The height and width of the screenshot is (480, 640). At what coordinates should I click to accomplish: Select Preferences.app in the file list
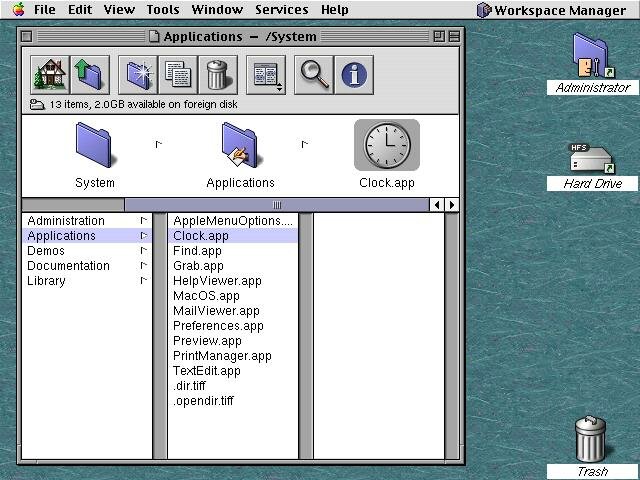click(x=233, y=326)
